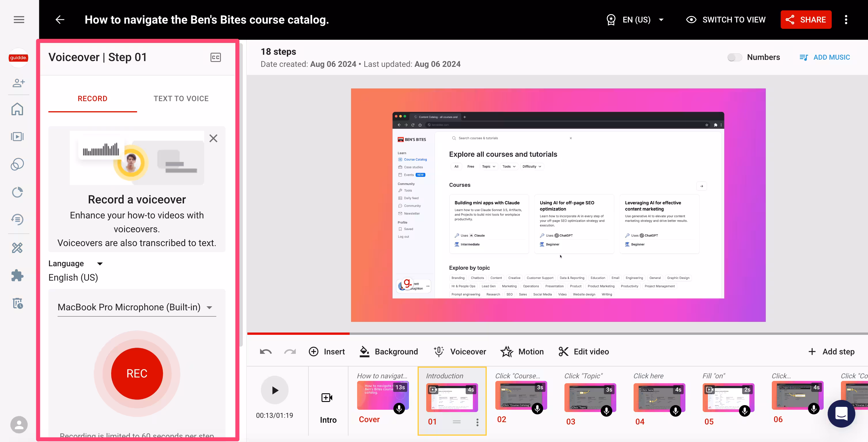The image size is (868, 442).
Task: Toggle closed captions in Voiceover panel
Action: pos(216,57)
